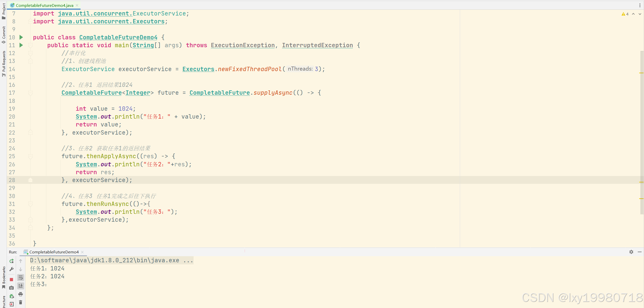
Task: Open the Project tool window tab
Action: tap(4, 11)
